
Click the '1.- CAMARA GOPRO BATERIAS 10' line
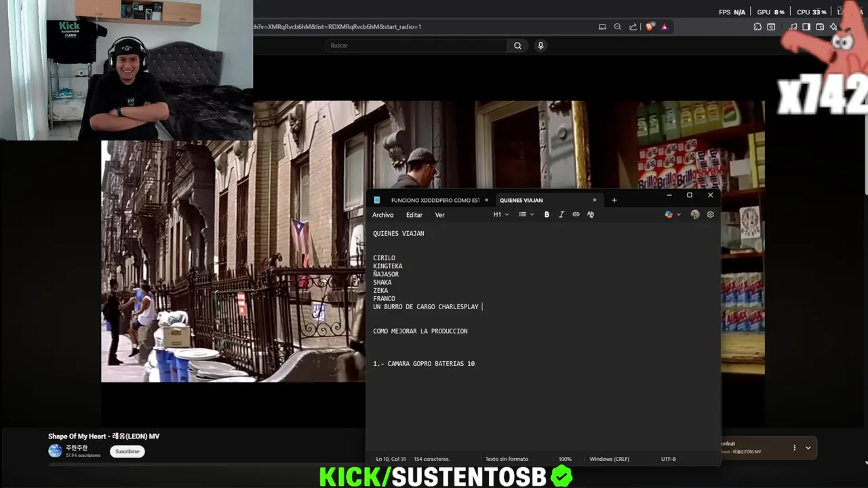424,364
